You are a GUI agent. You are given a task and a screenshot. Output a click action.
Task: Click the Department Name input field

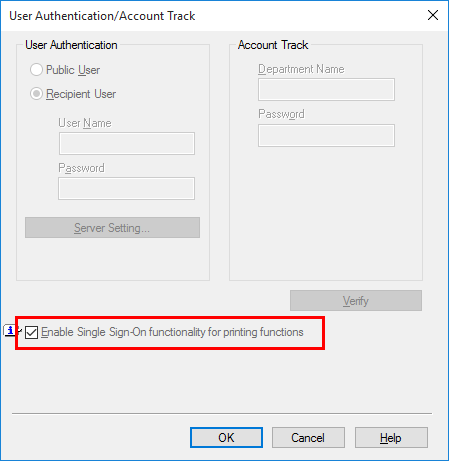pyautogui.click(x=326, y=90)
